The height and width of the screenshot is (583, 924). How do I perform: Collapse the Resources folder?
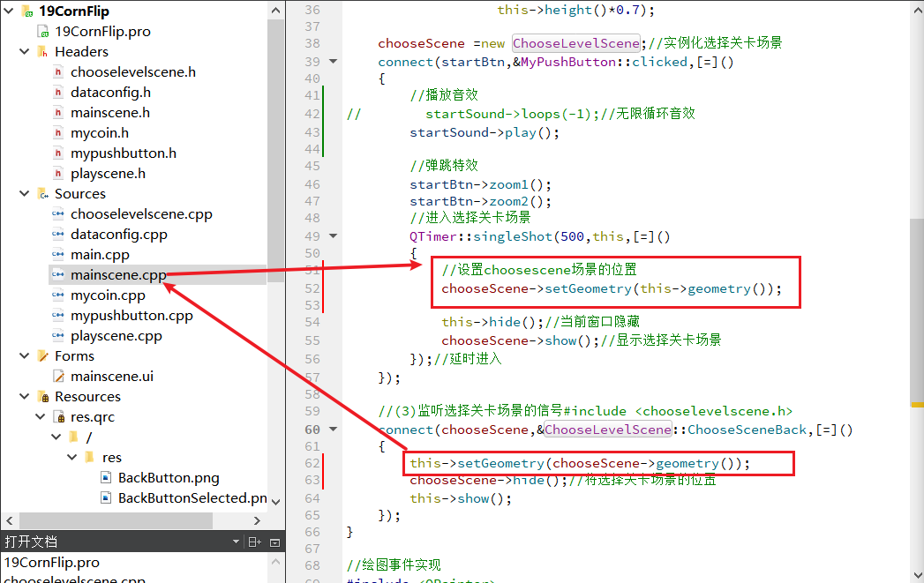pyautogui.click(x=24, y=396)
